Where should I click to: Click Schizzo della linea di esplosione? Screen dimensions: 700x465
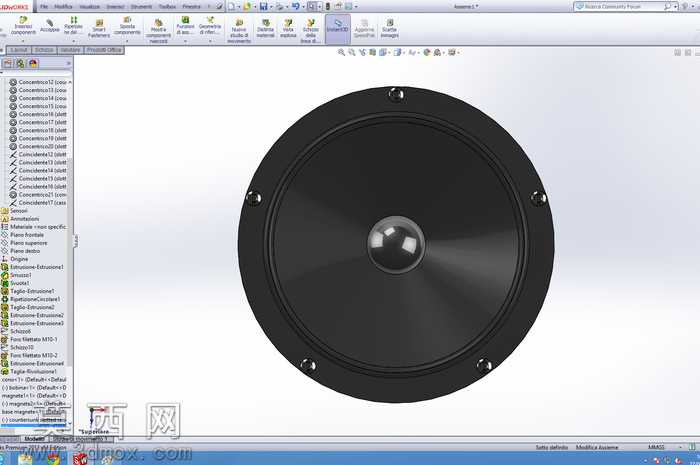coord(310,31)
